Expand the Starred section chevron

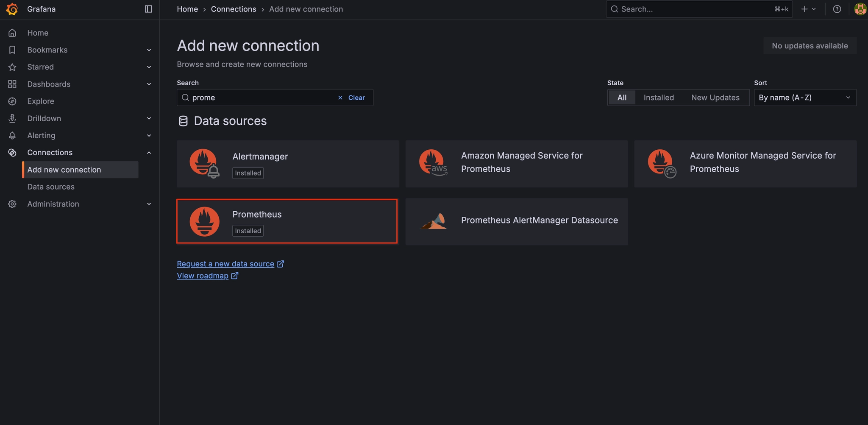click(149, 67)
